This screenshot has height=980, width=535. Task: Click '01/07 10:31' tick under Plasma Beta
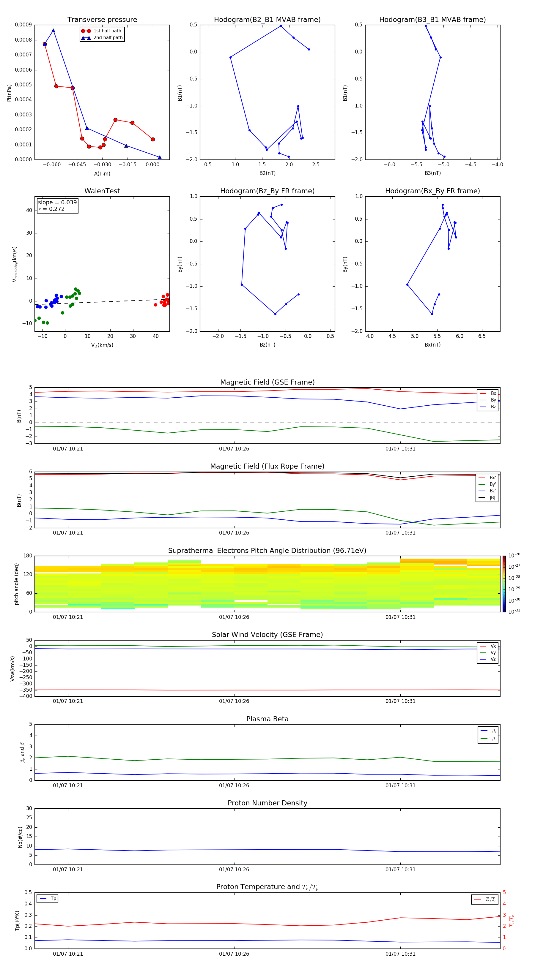[x=400, y=785]
